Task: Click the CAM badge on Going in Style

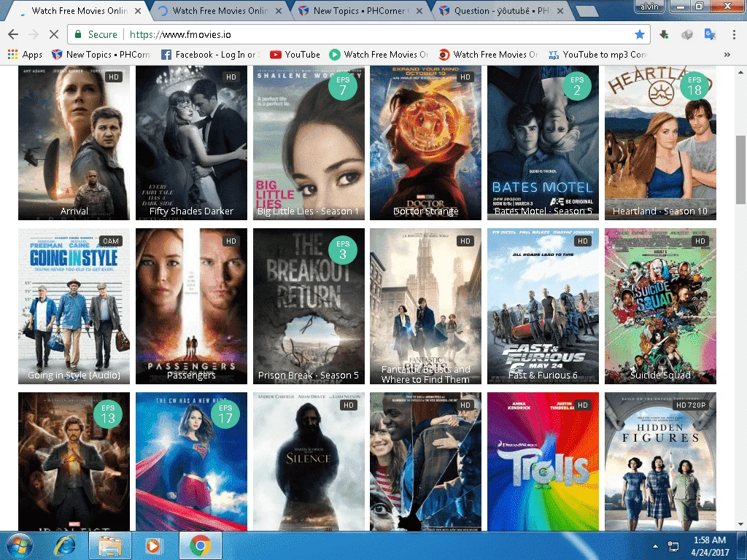Action: click(x=111, y=241)
